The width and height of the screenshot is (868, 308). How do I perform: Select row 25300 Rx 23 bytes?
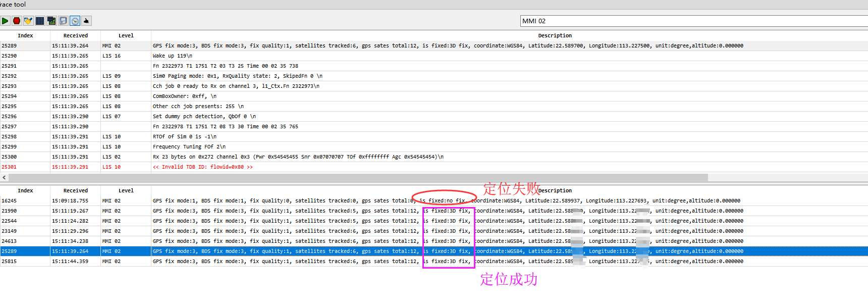[x=434, y=157]
